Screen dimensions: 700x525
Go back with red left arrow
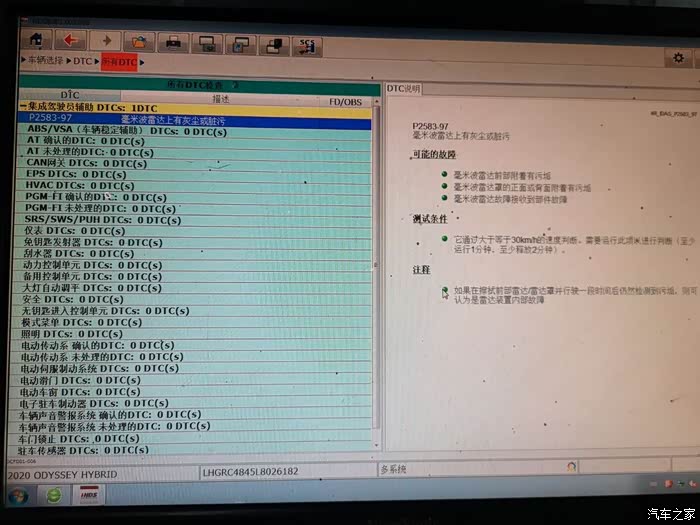click(x=70, y=41)
